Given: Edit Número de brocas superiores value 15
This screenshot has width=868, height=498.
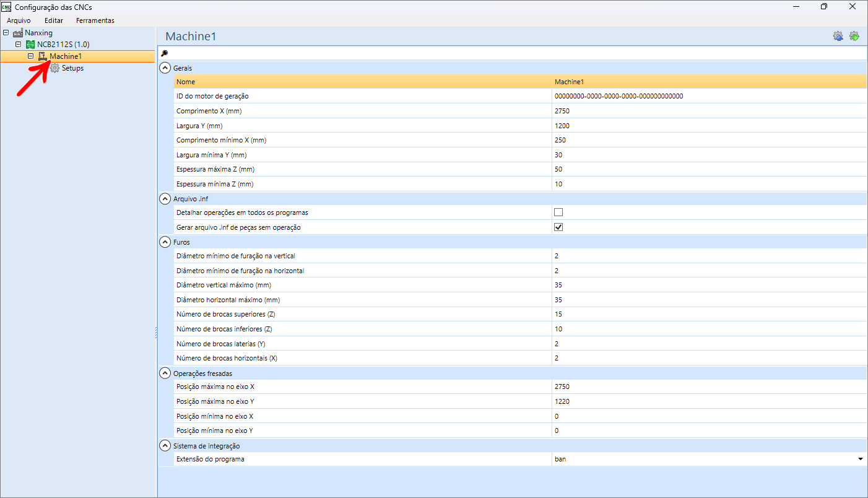Looking at the screenshot, I should [x=709, y=314].
